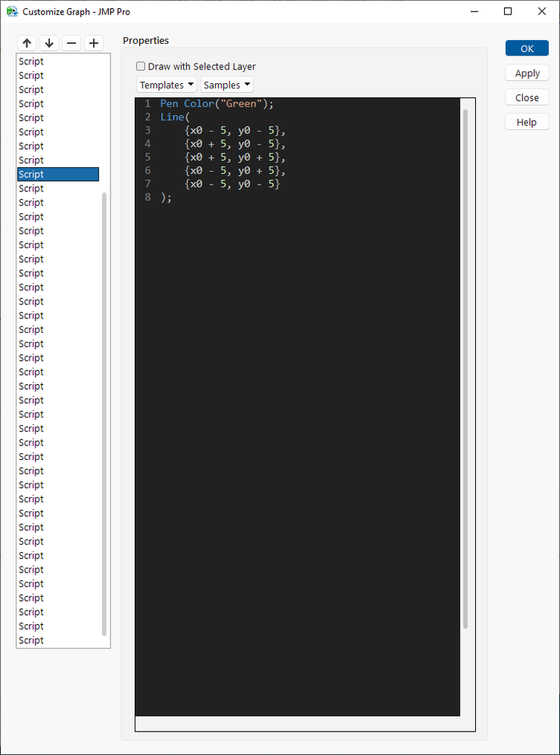Select the topmost Script item in list
560x755 pixels.
[58, 61]
